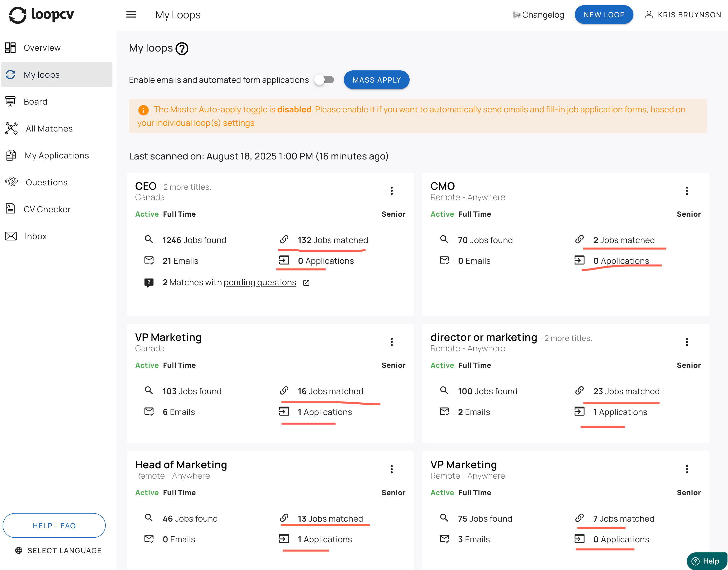
Task: Expand options for Head of Marketing loop
Action: click(391, 469)
